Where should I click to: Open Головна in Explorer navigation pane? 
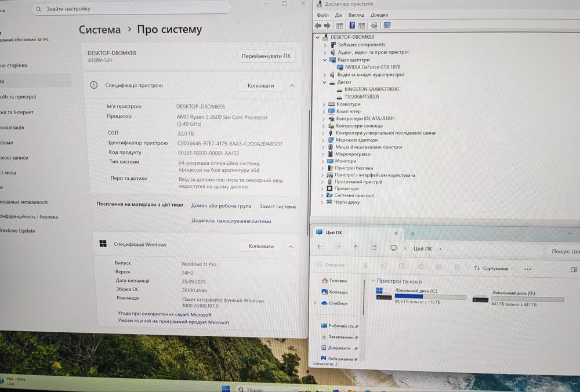point(334,281)
